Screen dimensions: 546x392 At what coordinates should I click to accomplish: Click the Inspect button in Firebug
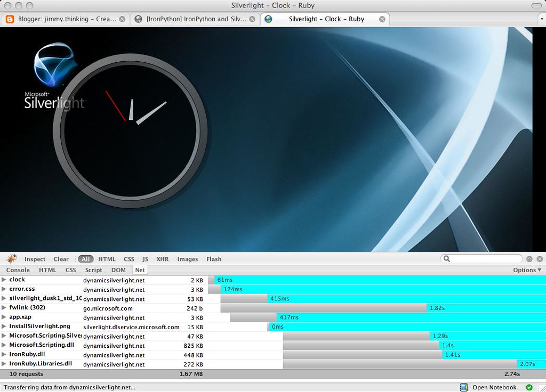(35, 259)
